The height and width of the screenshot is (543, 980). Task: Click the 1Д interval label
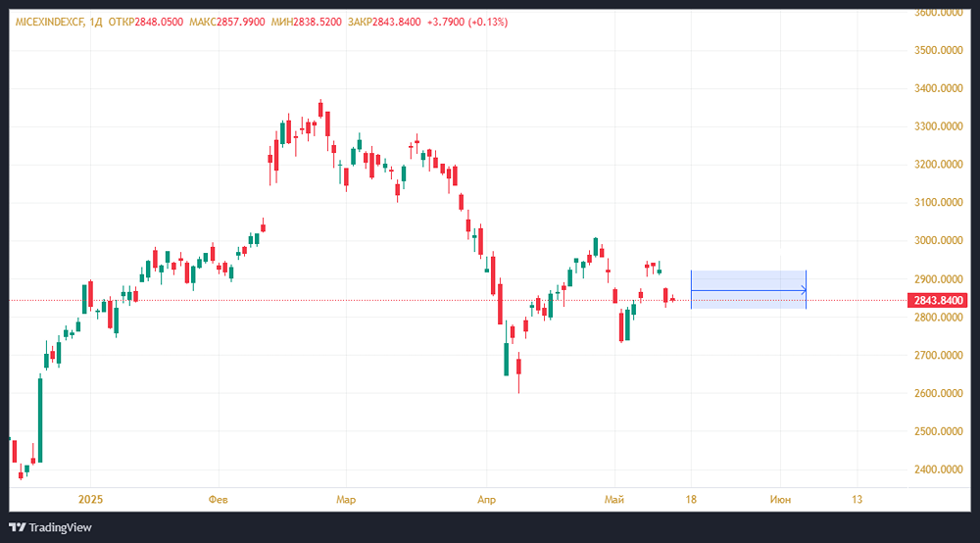(x=94, y=22)
